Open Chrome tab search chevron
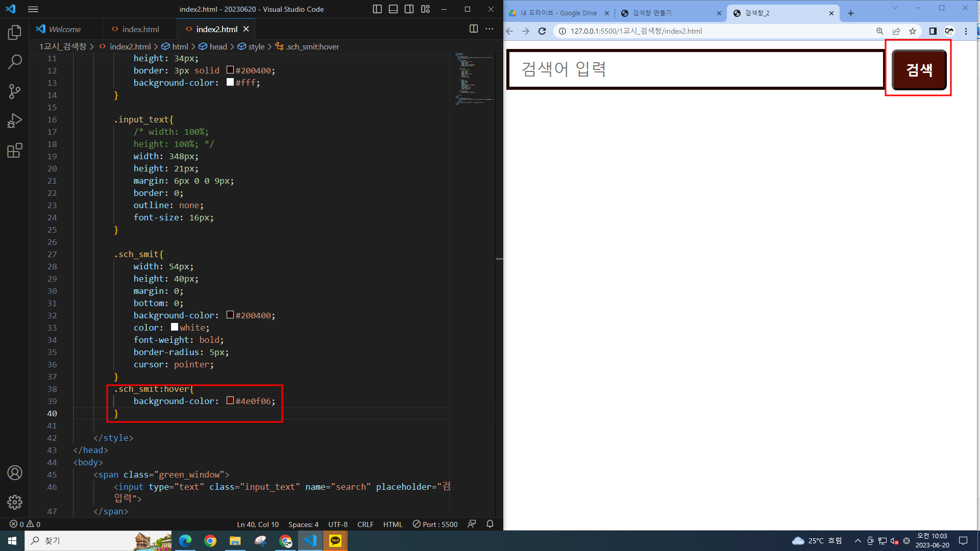This screenshot has width=980, height=551. point(895,8)
